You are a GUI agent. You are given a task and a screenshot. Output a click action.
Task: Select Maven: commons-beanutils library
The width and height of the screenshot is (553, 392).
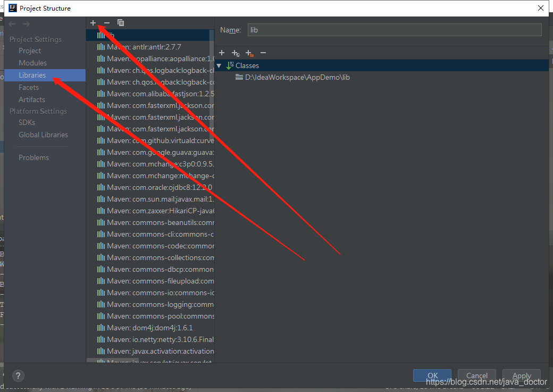[x=150, y=222]
